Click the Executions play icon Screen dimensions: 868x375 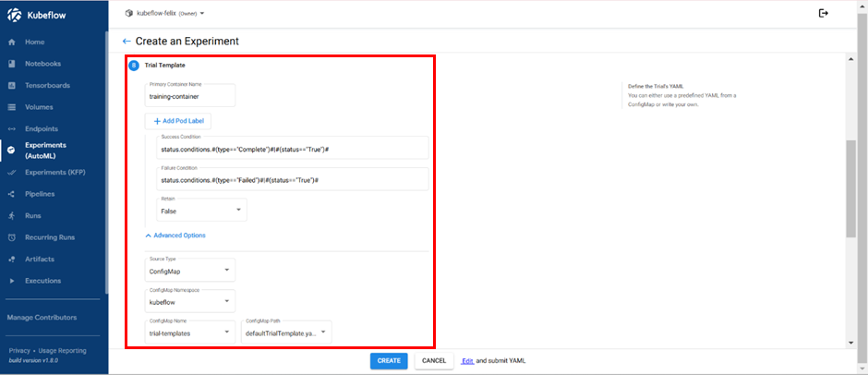(x=12, y=281)
